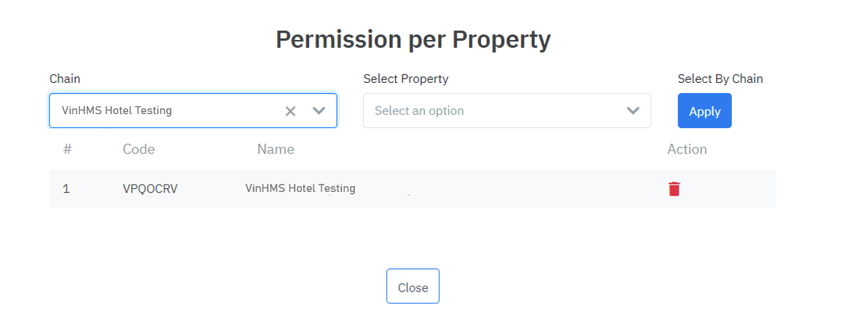Expand the Select Property dropdown arrow
This screenshot has height=317, width=868.
pyautogui.click(x=633, y=111)
